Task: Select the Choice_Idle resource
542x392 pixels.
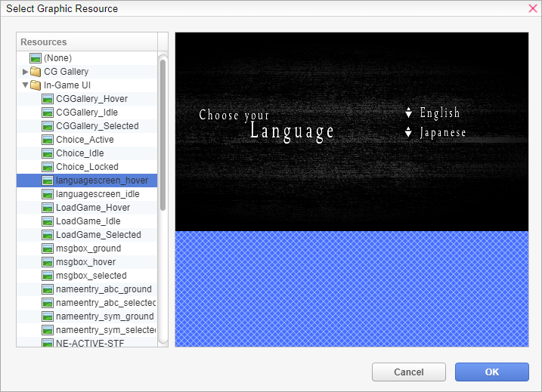Action: point(80,153)
